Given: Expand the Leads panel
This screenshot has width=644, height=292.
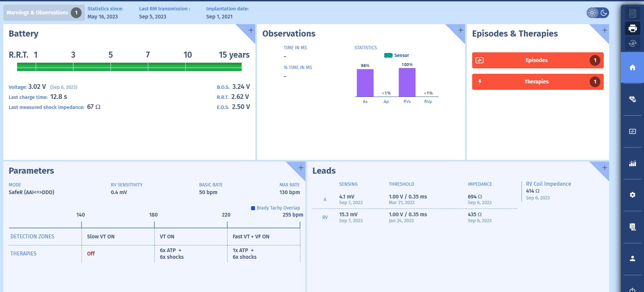Looking at the screenshot, I should click(x=604, y=168).
